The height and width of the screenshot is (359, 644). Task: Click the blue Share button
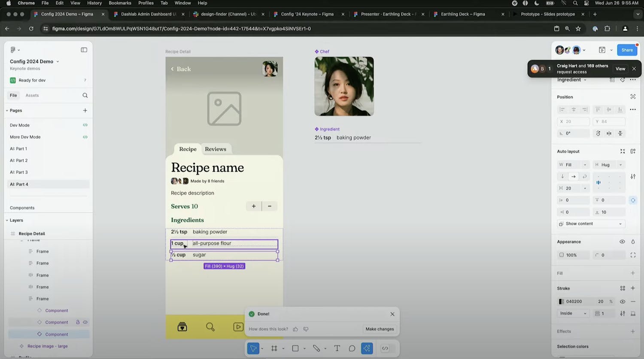[627, 50]
